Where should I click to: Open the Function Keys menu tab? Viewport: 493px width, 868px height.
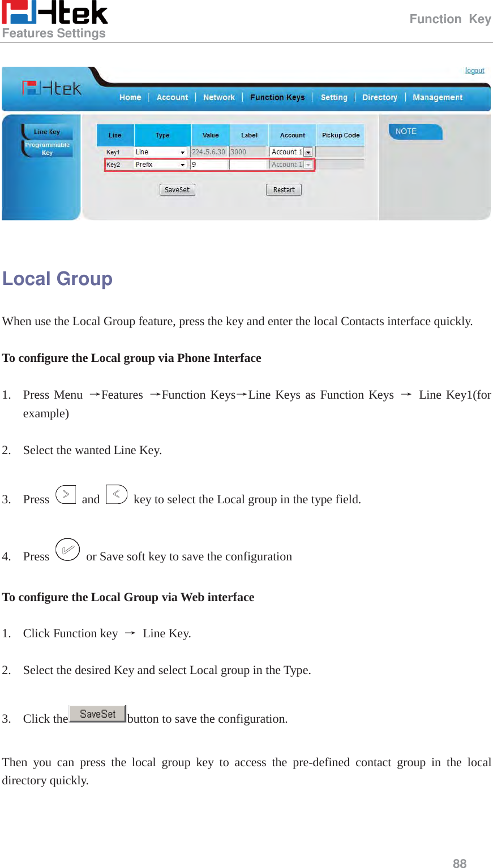277,97
